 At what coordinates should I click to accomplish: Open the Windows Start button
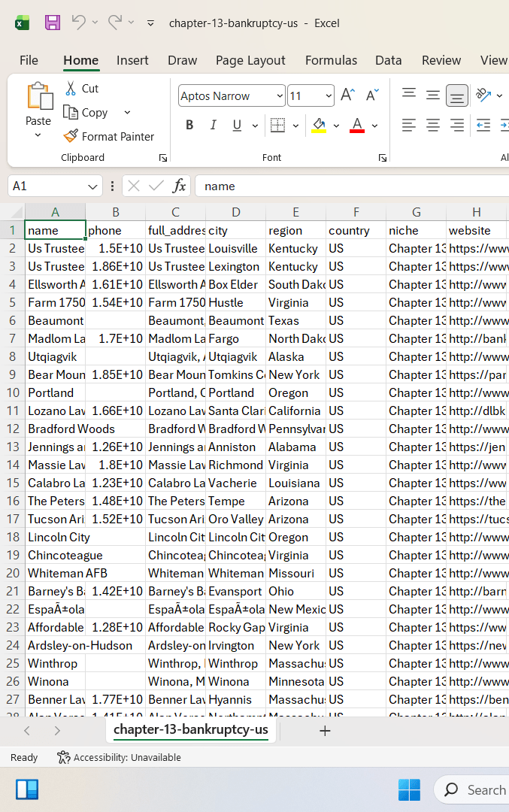tap(409, 789)
